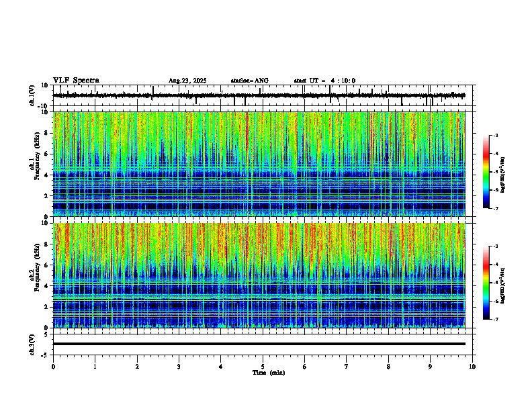The image size is (532, 411).
Task: Click time axis tick label "3"
Action: [x=179, y=367]
